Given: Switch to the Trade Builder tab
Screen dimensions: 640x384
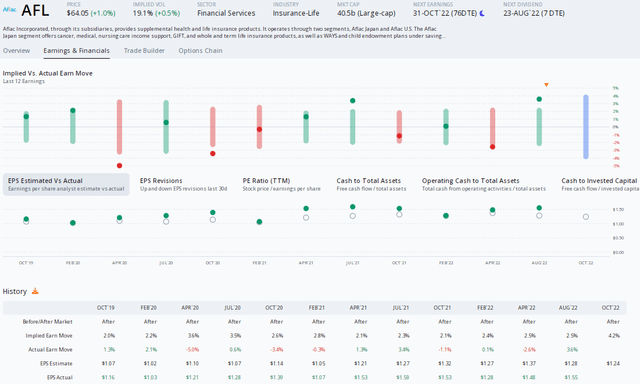Looking at the screenshot, I should pos(144,51).
